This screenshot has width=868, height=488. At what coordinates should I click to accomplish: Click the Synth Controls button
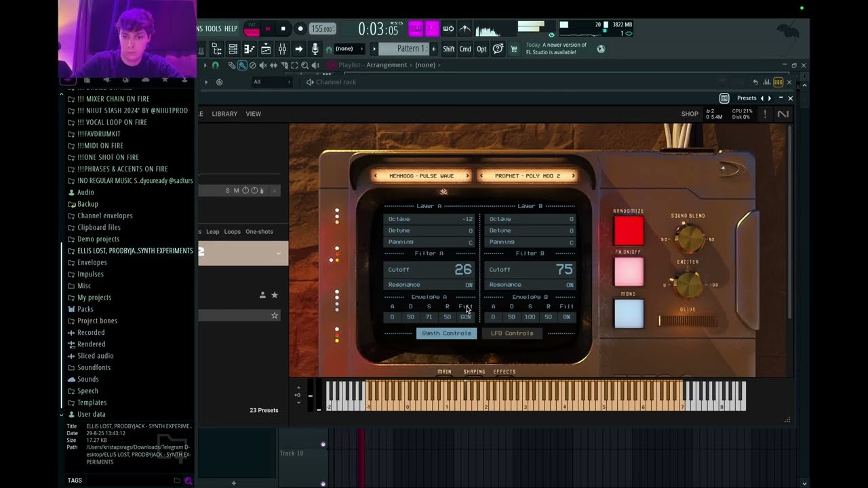tap(446, 333)
